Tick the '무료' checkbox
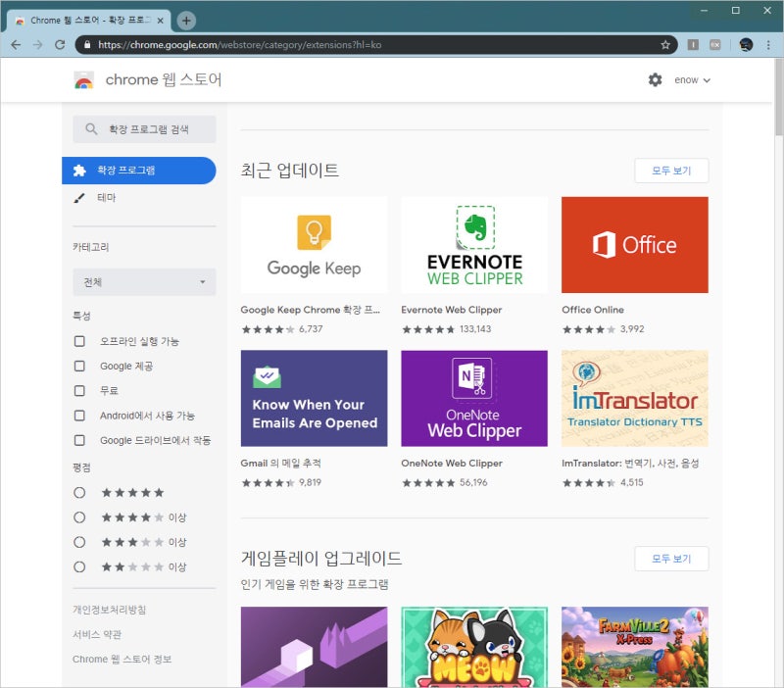This screenshot has height=688, width=784. [x=80, y=391]
